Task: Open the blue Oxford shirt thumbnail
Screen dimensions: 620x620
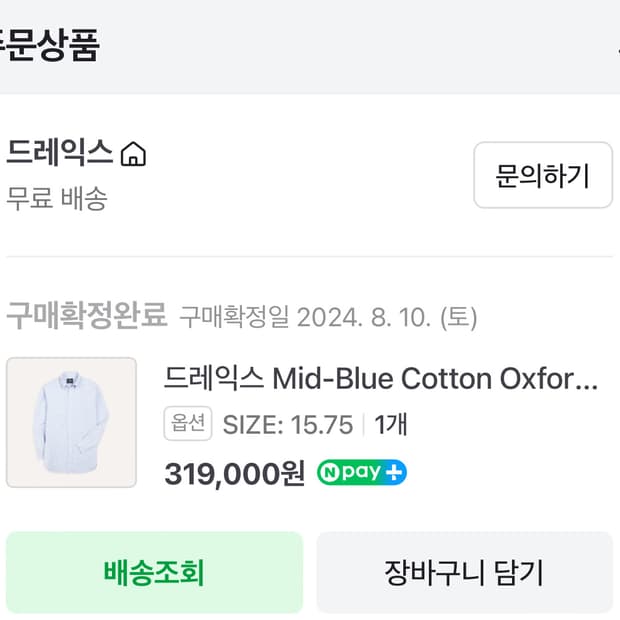Action: pyautogui.click(x=71, y=422)
